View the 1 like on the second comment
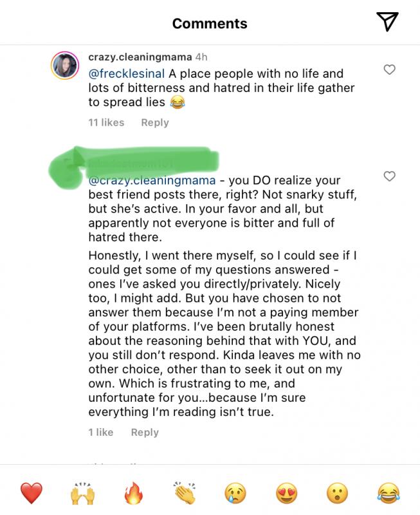 pyautogui.click(x=101, y=433)
